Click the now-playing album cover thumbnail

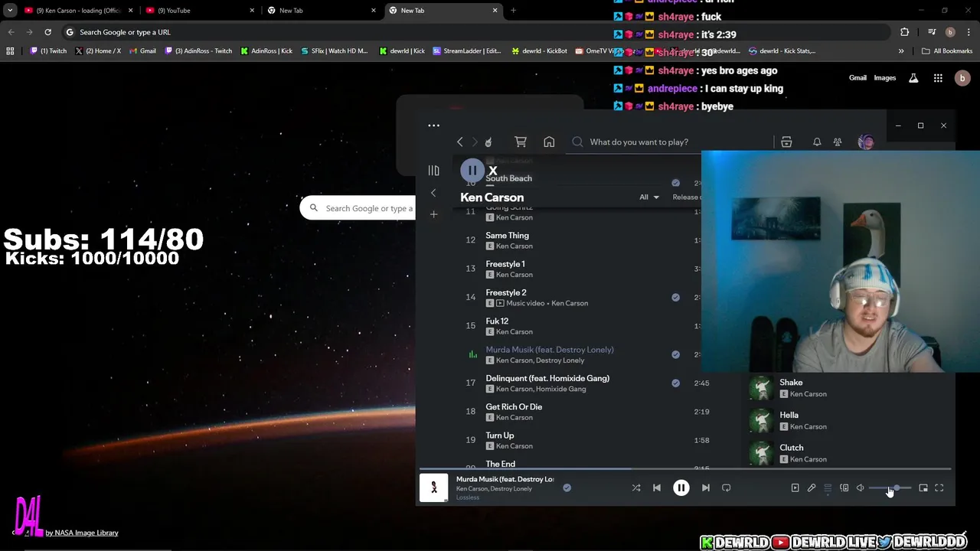point(434,487)
